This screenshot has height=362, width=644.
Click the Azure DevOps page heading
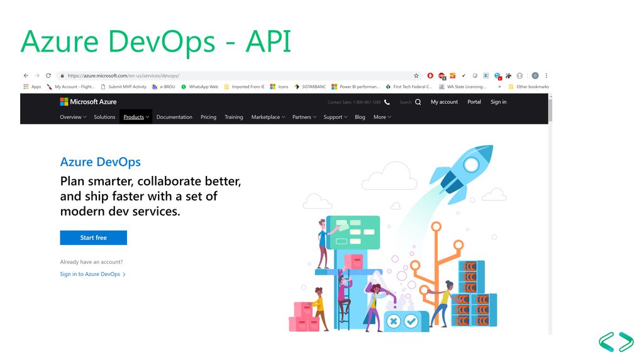100,162
